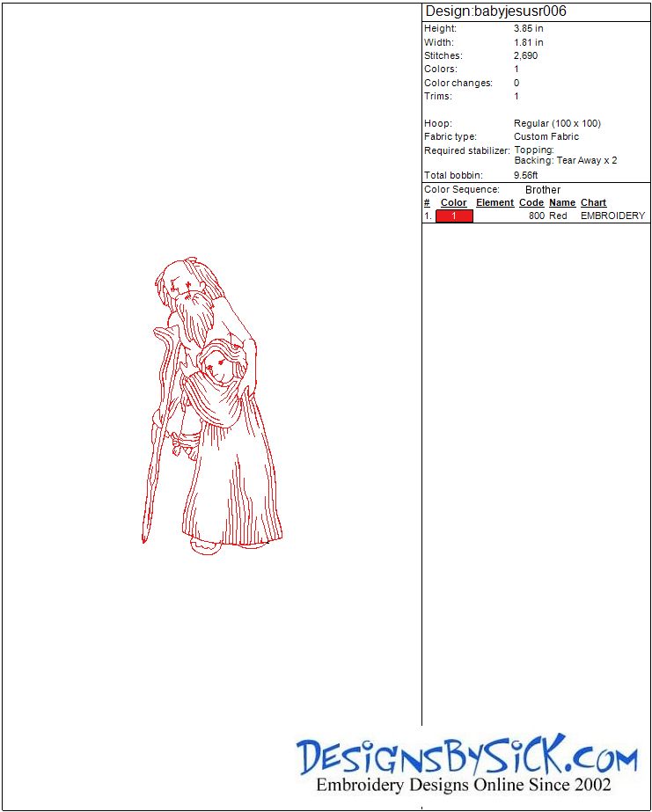Click the Custom Fabric value
This screenshot has height=812, width=652.
tap(546, 136)
